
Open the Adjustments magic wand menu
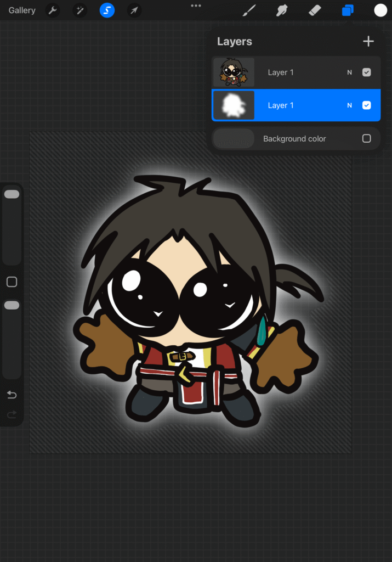(80, 10)
